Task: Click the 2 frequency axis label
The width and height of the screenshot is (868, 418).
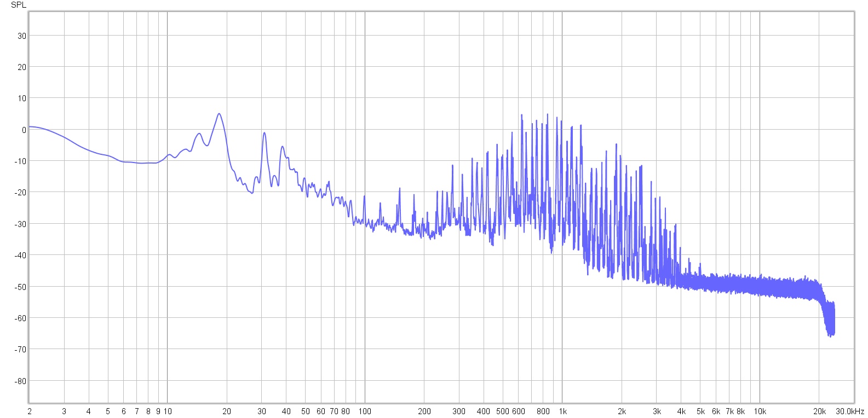Action: click(29, 411)
